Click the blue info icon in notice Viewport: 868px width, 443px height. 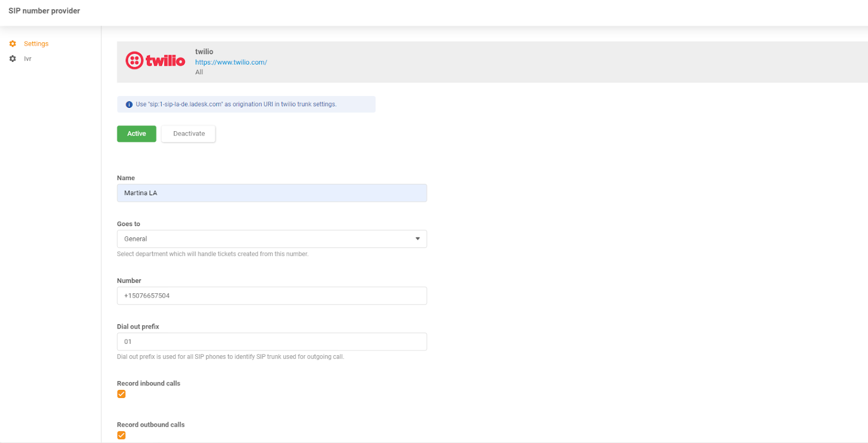point(129,105)
